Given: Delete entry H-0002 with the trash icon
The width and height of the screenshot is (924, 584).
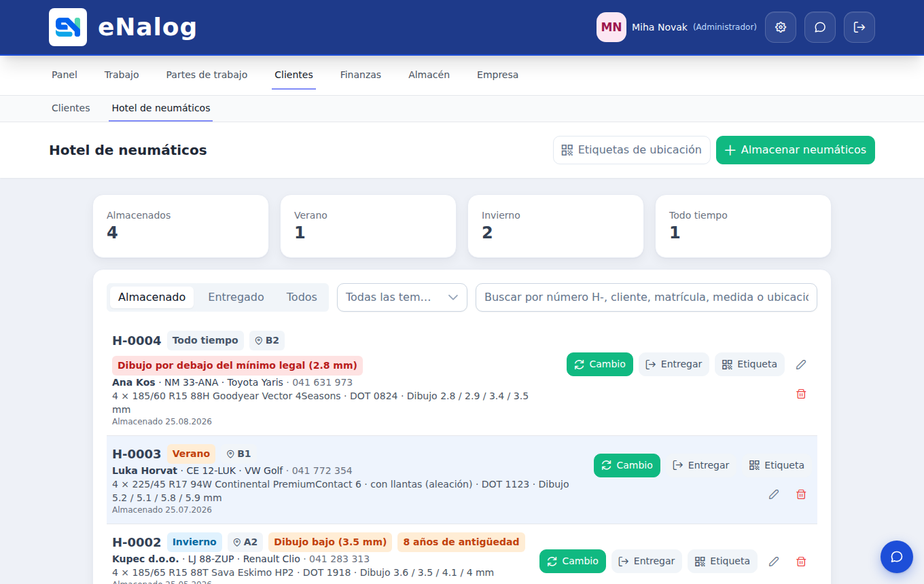Looking at the screenshot, I should [801, 562].
